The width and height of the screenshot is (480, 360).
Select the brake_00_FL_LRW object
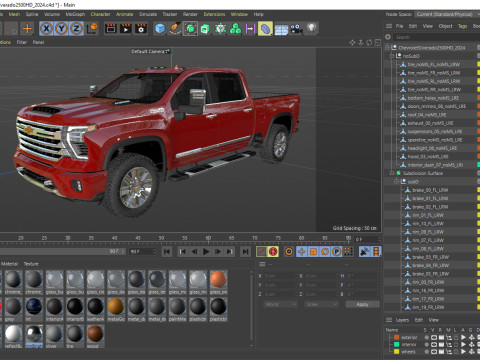(430, 190)
